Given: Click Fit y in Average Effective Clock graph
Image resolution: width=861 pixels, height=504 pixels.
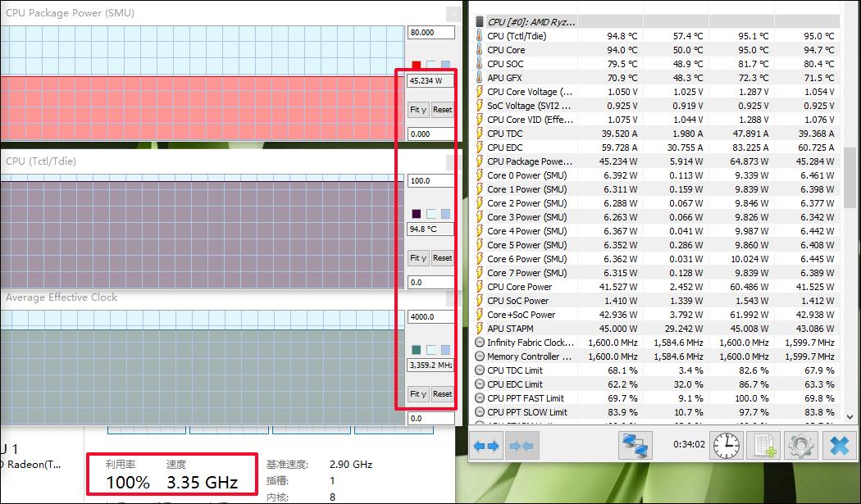Looking at the screenshot, I should [418, 393].
